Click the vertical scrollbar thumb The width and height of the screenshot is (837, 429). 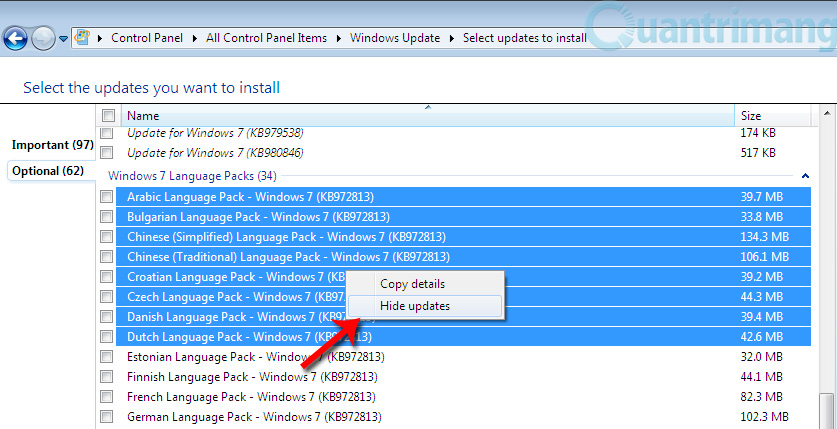click(826, 411)
